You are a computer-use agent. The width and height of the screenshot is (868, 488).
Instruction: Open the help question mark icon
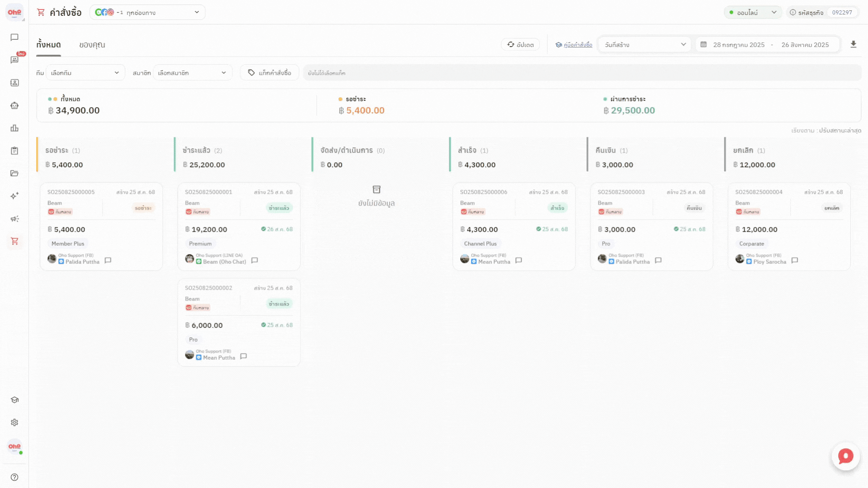tap(14, 477)
